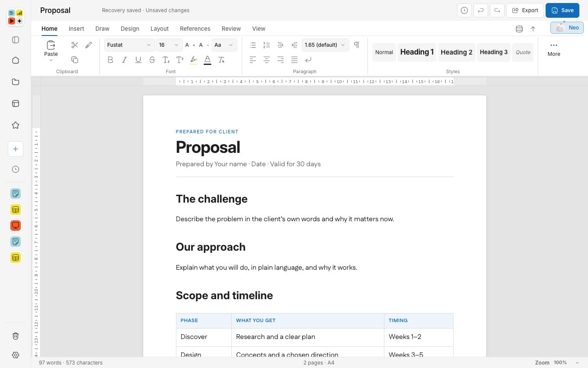Activate the format painter brush
The height and width of the screenshot is (368, 588).
pos(89,45)
